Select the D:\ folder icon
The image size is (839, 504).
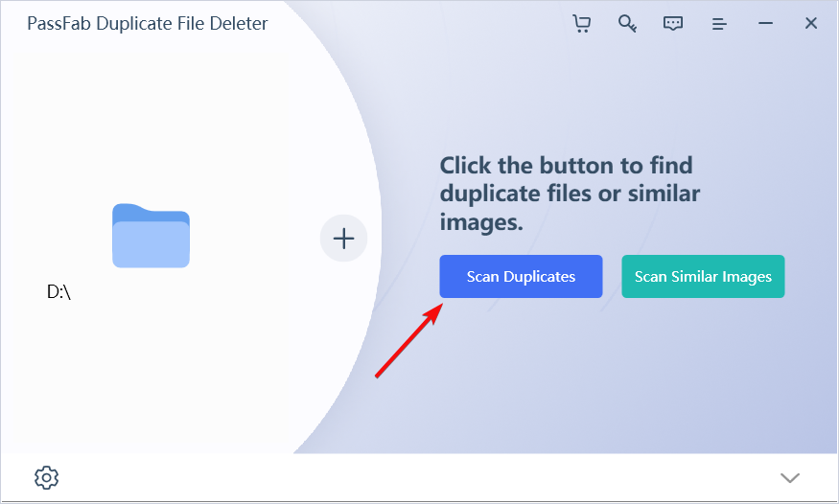pyautogui.click(x=151, y=235)
